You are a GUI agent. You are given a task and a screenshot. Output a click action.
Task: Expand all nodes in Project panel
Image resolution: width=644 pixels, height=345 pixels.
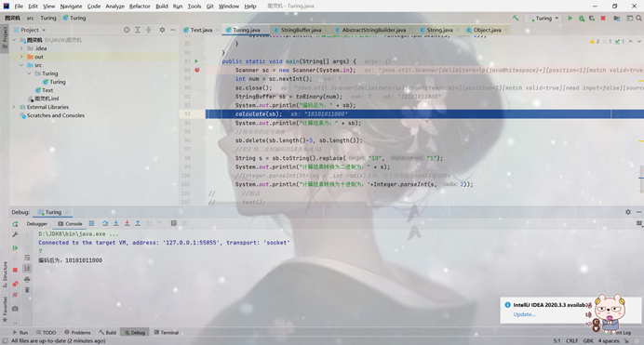pos(138,30)
